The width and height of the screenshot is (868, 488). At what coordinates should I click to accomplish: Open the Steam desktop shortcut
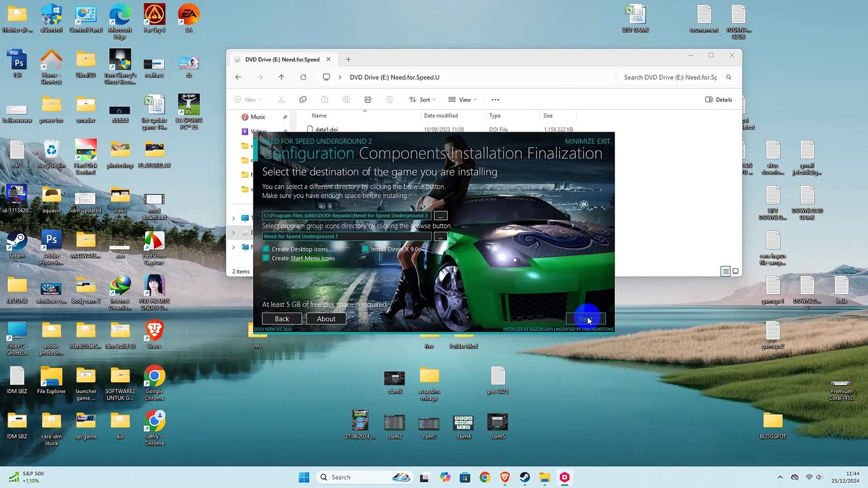point(17,244)
